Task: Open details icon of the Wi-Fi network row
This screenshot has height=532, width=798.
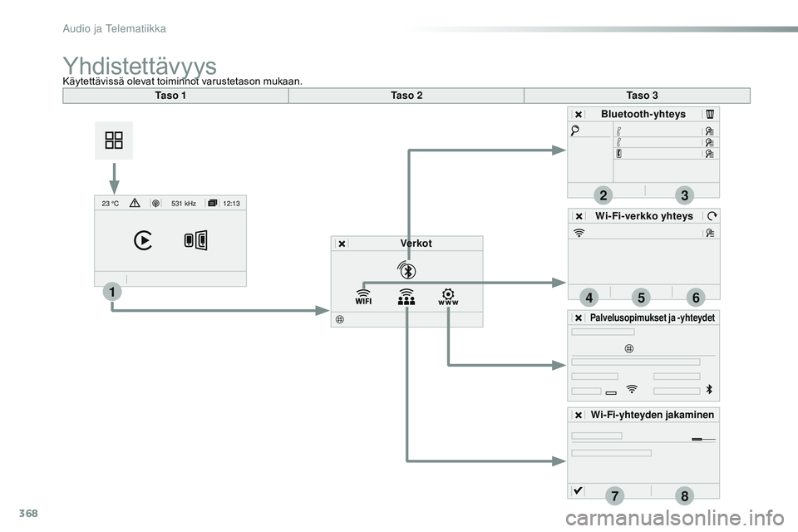Action: (710, 233)
